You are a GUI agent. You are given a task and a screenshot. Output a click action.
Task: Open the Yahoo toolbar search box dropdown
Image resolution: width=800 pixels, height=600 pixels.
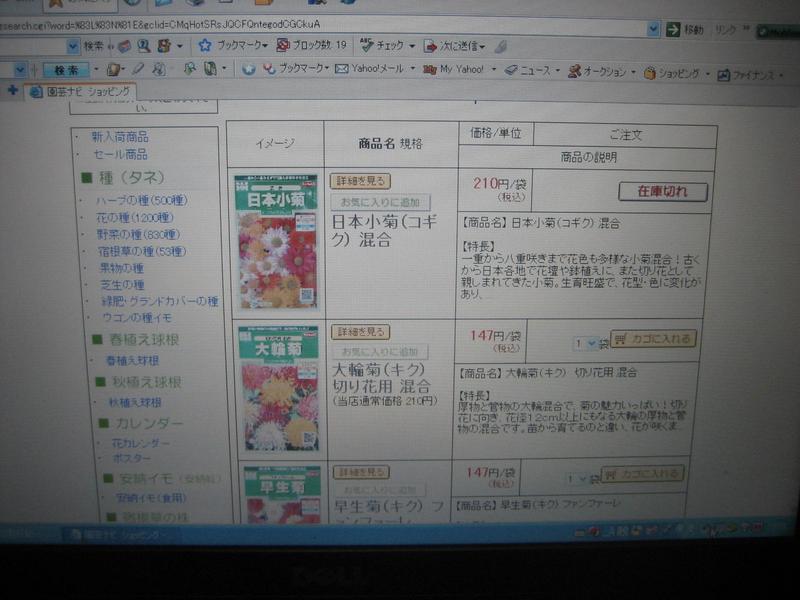[19, 69]
